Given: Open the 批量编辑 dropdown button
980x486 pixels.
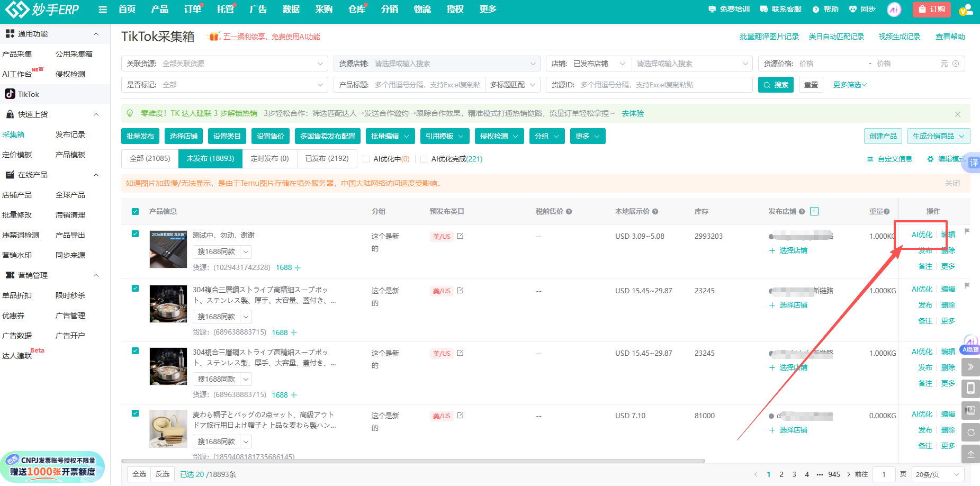Looking at the screenshot, I should [390, 136].
